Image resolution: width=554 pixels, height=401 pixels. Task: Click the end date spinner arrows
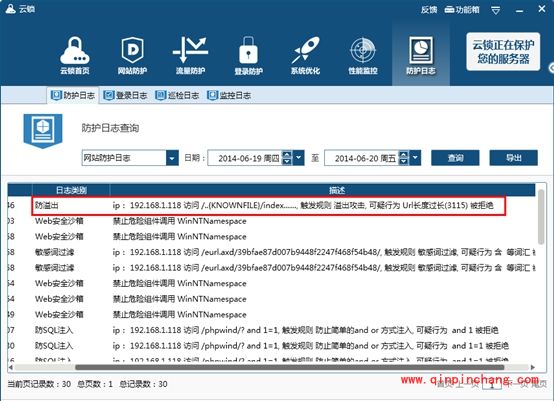[403, 158]
